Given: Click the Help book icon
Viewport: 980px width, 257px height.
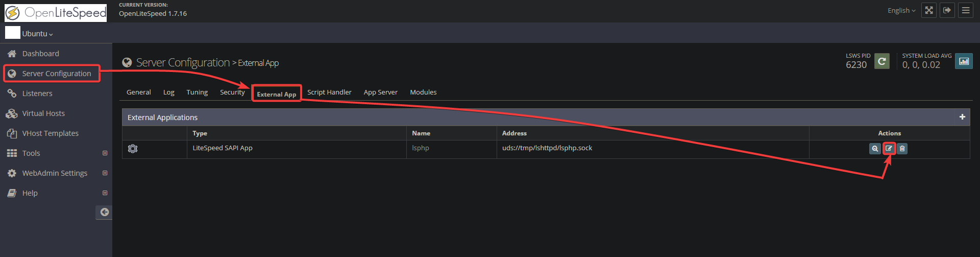Looking at the screenshot, I should [x=12, y=193].
